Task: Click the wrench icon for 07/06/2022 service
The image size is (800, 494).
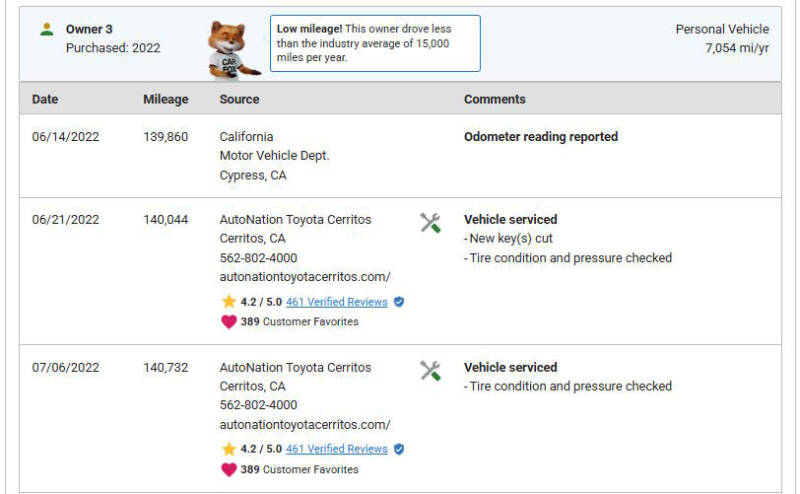Action: click(430, 371)
